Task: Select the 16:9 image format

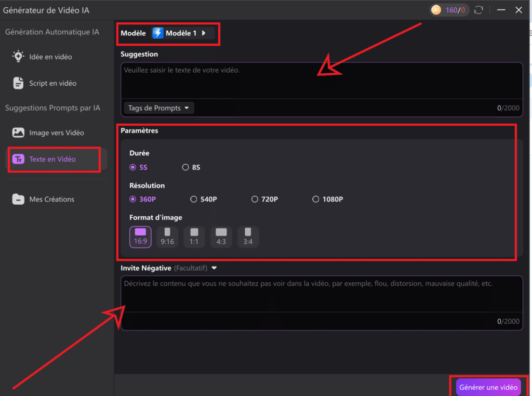Action: tap(140, 236)
